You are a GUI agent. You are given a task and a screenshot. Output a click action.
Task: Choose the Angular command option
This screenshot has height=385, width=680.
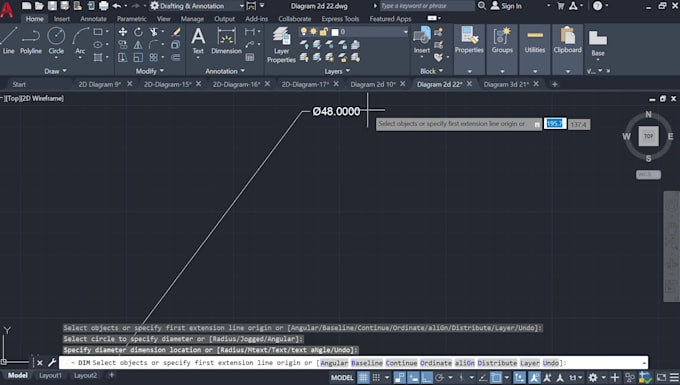click(x=334, y=363)
